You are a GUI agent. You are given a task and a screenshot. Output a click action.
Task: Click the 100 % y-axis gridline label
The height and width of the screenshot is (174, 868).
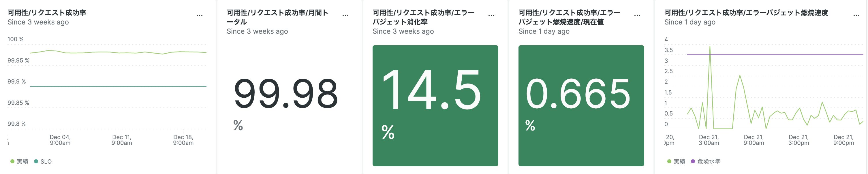pos(16,39)
